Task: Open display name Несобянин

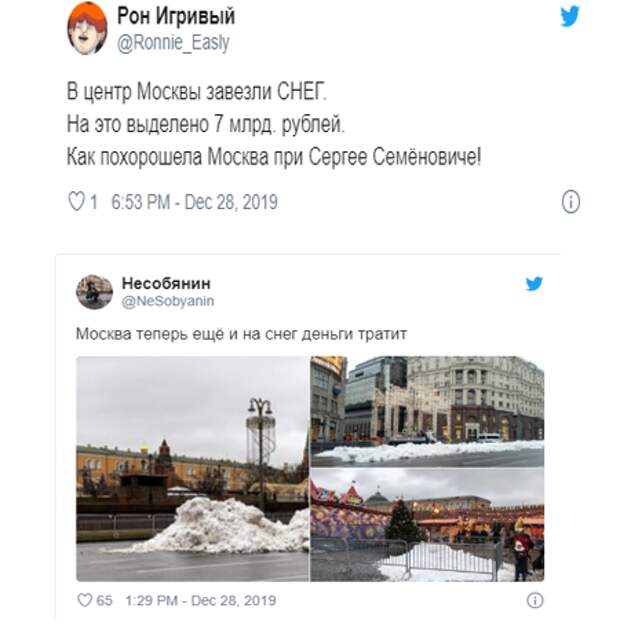Action: (166, 283)
